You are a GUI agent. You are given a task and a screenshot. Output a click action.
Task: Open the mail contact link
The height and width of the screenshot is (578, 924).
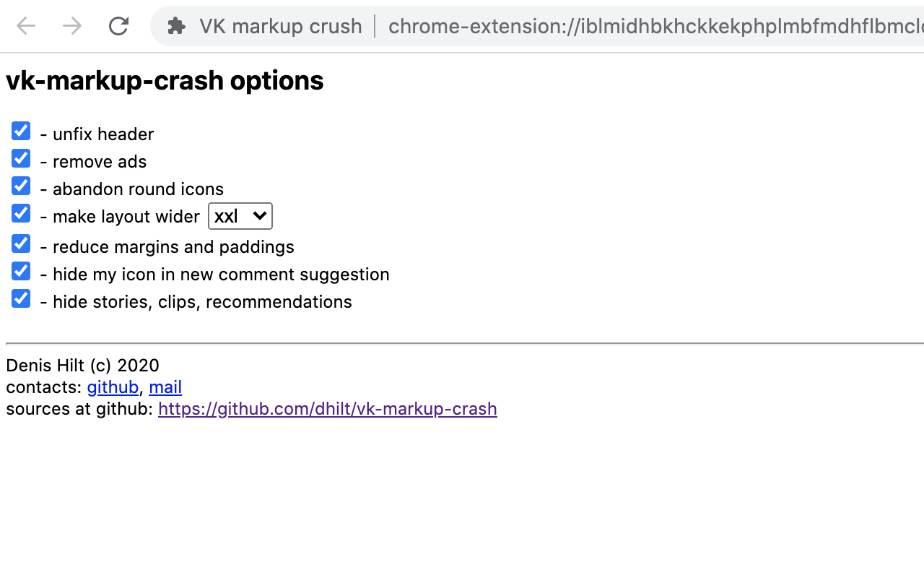click(x=165, y=387)
